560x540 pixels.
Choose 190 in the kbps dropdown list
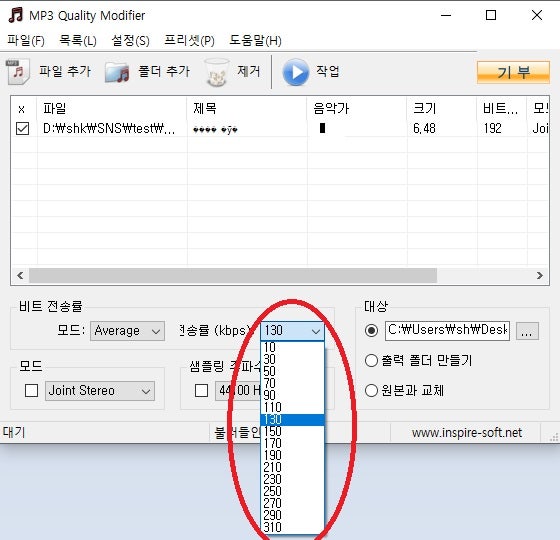coord(292,455)
